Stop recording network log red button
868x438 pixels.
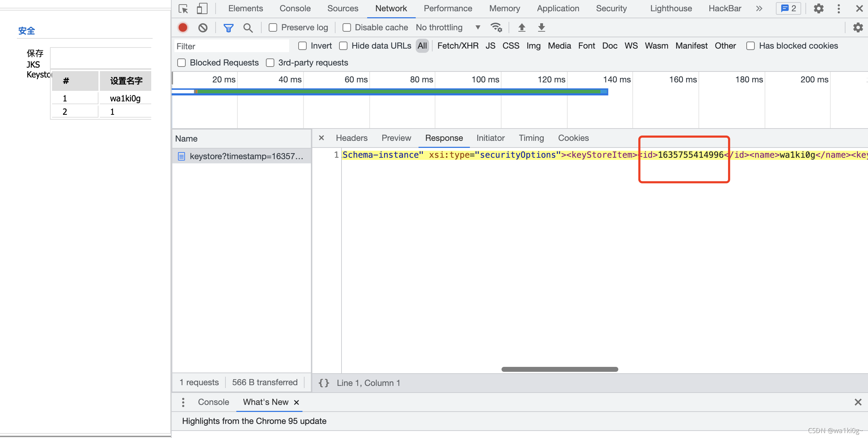[x=183, y=27]
